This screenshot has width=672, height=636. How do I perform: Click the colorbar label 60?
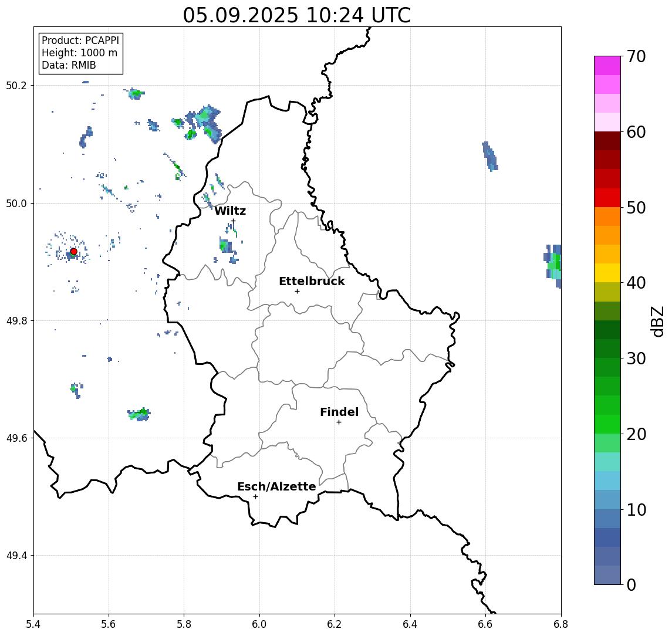636,132
